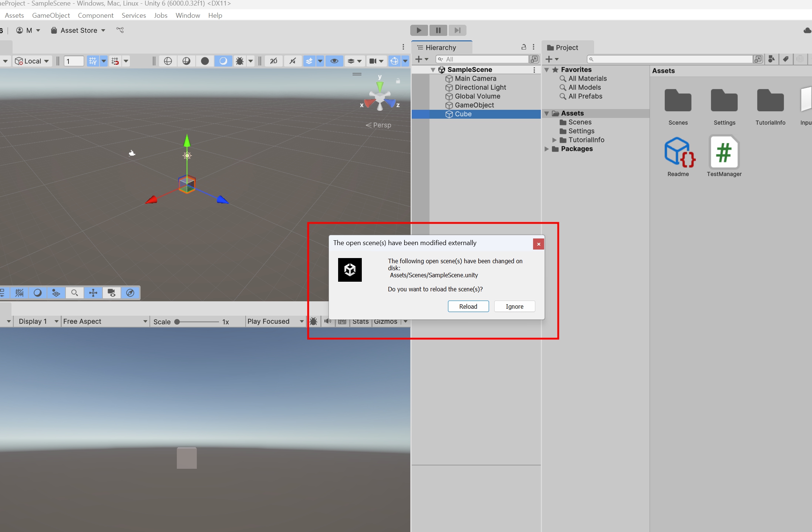Image resolution: width=812 pixels, height=532 pixels.
Task: Open the Services menu
Action: coord(134,15)
